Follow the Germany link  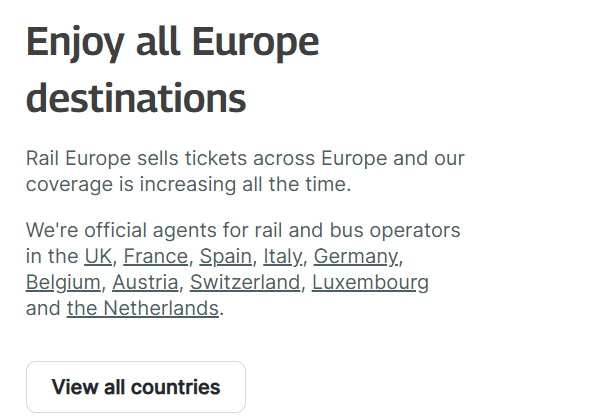356,256
